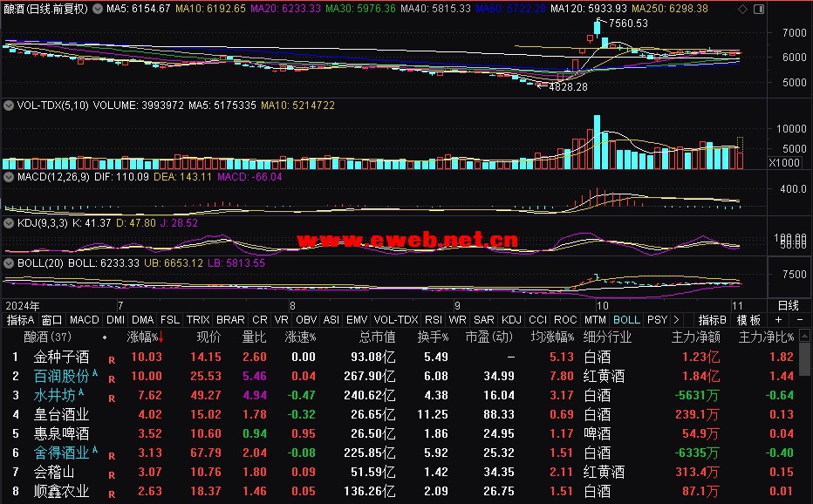Select the BRAR indicator tab
Image resolution: width=813 pixels, height=504 pixels.
tap(230, 320)
